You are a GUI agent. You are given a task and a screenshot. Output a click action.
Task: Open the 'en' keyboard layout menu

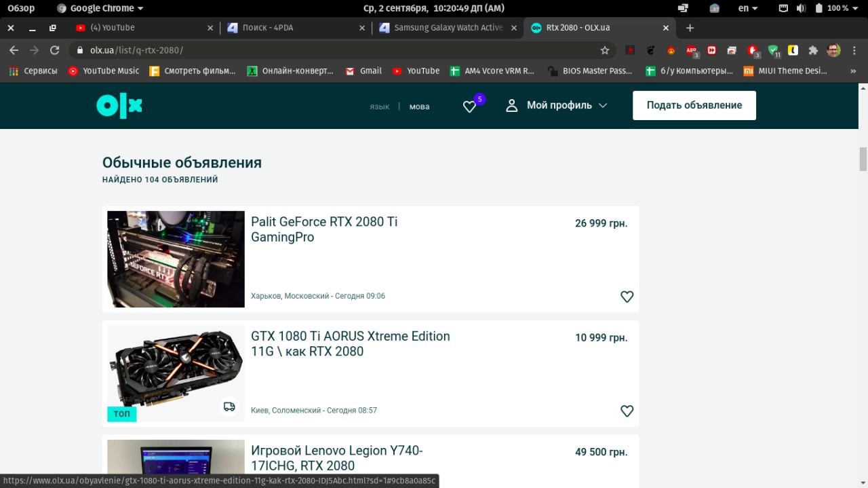[x=748, y=8]
